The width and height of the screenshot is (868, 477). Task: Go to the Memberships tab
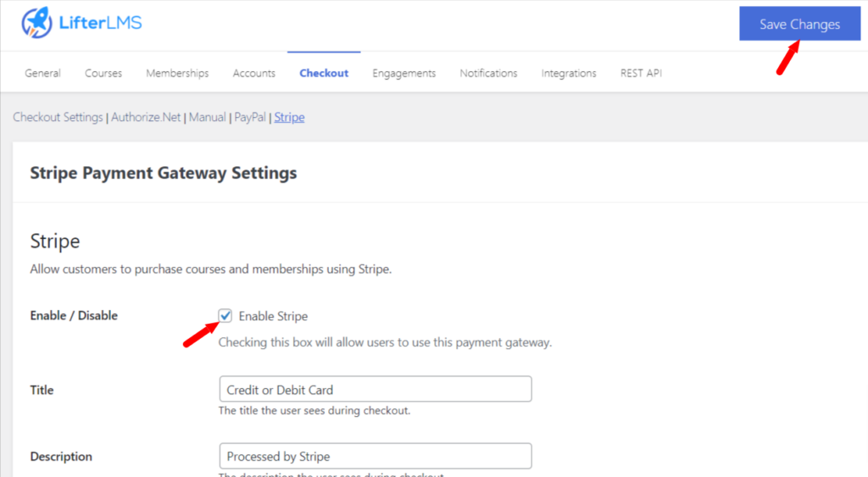[x=177, y=73]
